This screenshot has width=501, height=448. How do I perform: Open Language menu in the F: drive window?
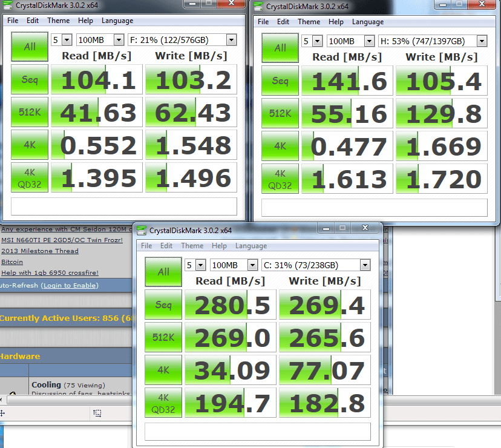click(x=117, y=21)
